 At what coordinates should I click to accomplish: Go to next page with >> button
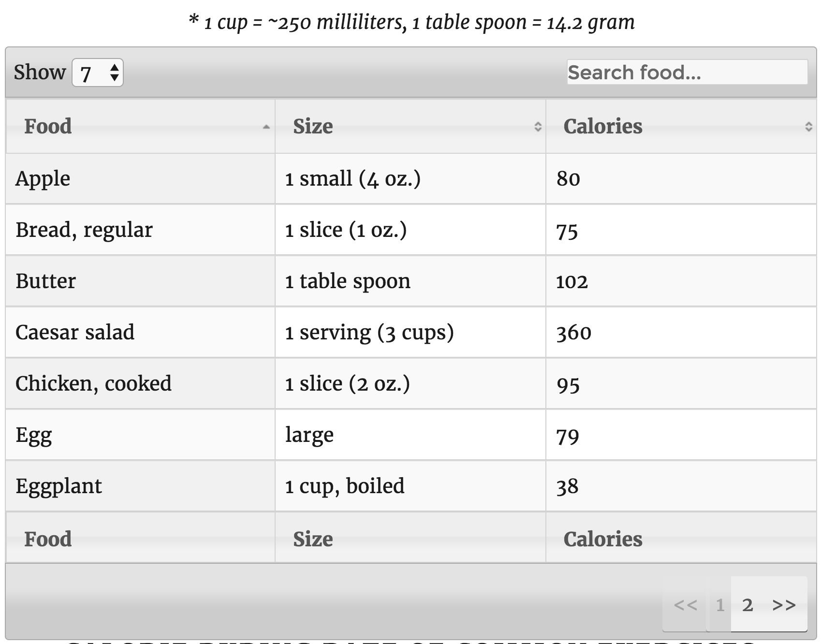[x=784, y=605]
